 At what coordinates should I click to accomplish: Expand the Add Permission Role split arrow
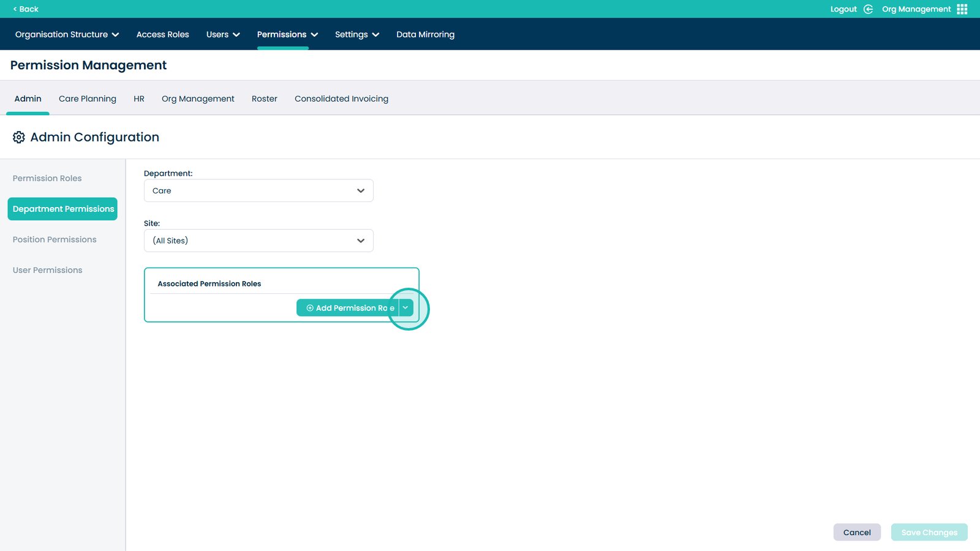(x=405, y=308)
